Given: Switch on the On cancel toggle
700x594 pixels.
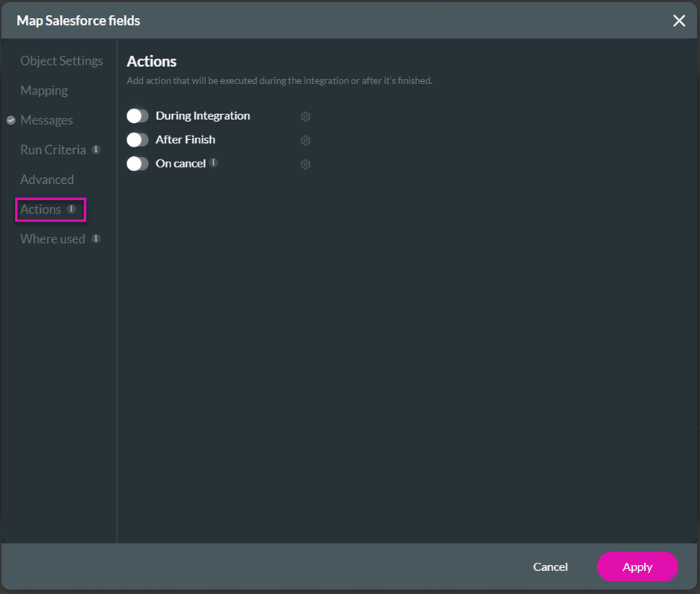Looking at the screenshot, I should tap(138, 164).
